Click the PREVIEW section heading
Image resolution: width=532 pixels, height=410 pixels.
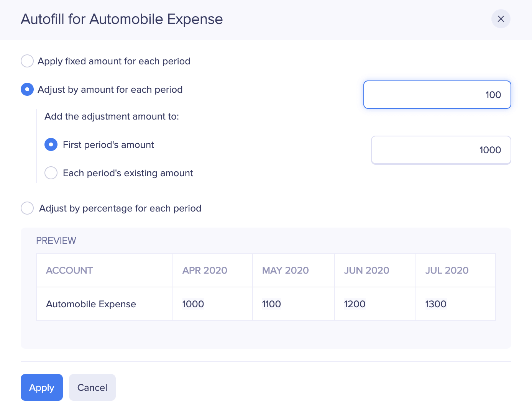click(x=56, y=240)
